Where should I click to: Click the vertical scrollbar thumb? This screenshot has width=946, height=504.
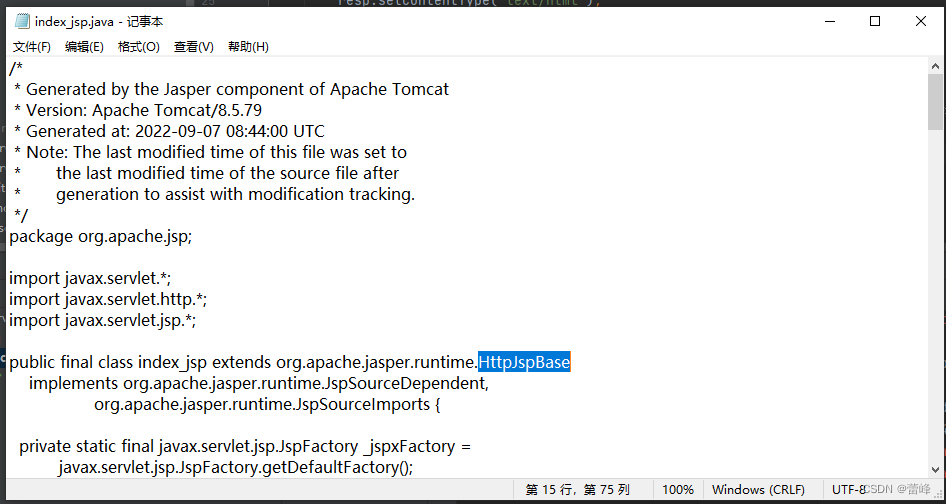[935, 101]
